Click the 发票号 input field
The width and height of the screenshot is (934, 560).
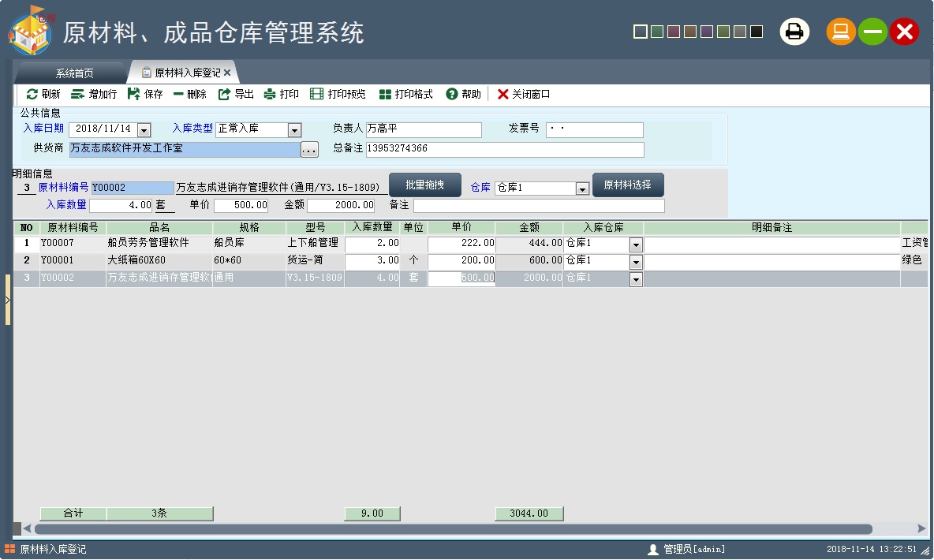pos(594,130)
